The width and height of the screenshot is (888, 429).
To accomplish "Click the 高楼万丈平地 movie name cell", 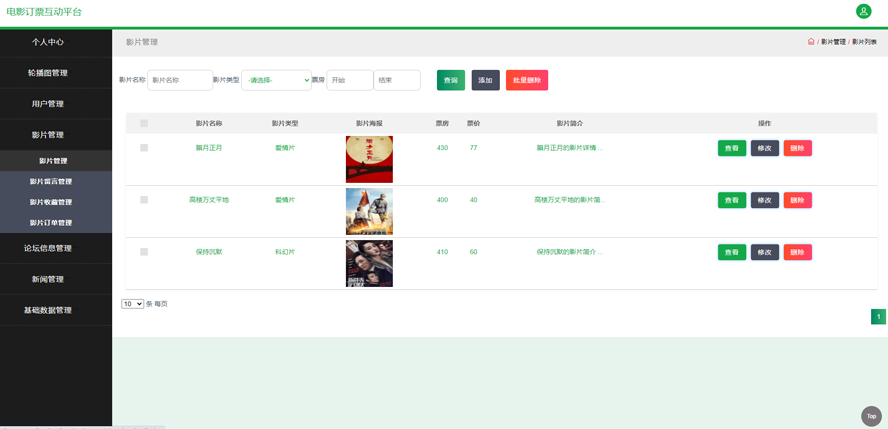I will [x=209, y=200].
